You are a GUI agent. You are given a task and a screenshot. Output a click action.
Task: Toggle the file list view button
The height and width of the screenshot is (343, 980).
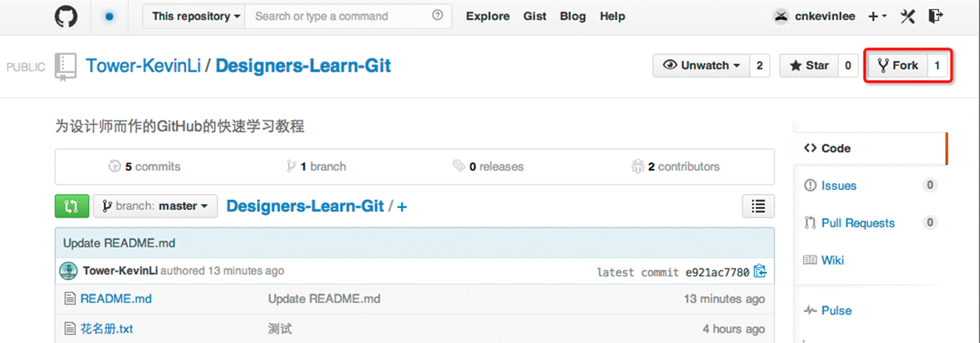pyautogui.click(x=758, y=206)
